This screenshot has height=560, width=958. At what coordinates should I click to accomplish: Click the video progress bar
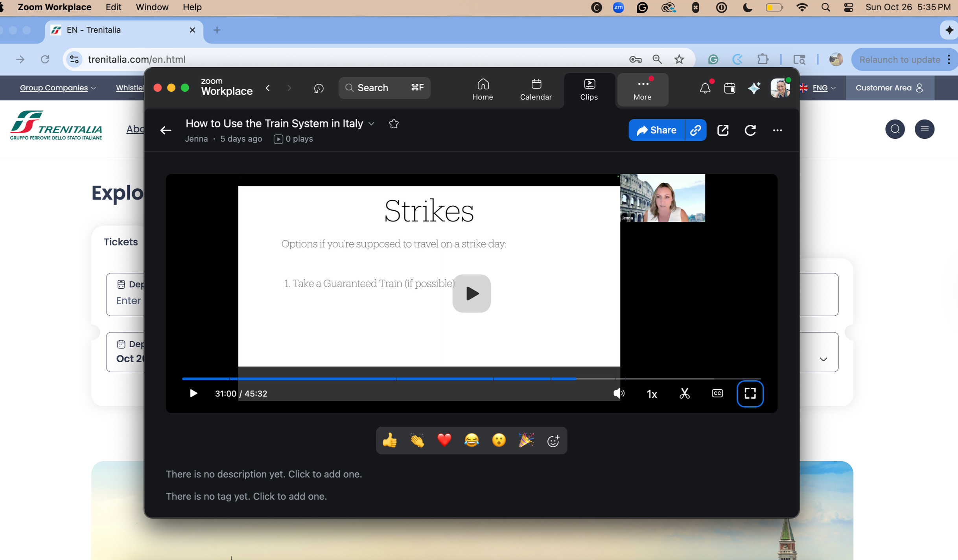[471, 379]
